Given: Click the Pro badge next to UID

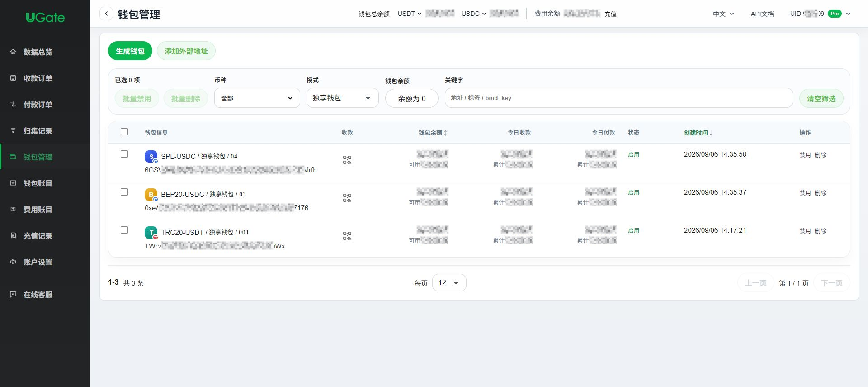Looking at the screenshot, I should point(835,14).
